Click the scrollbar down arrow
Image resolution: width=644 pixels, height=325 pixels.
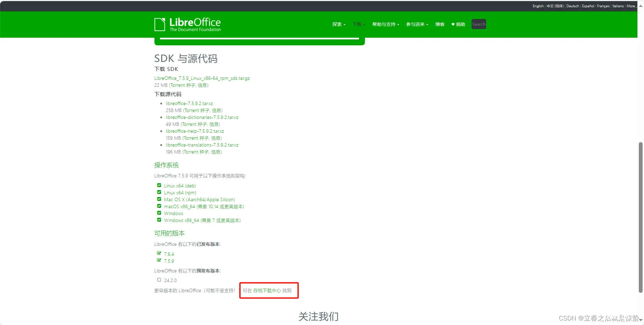(x=641, y=321)
